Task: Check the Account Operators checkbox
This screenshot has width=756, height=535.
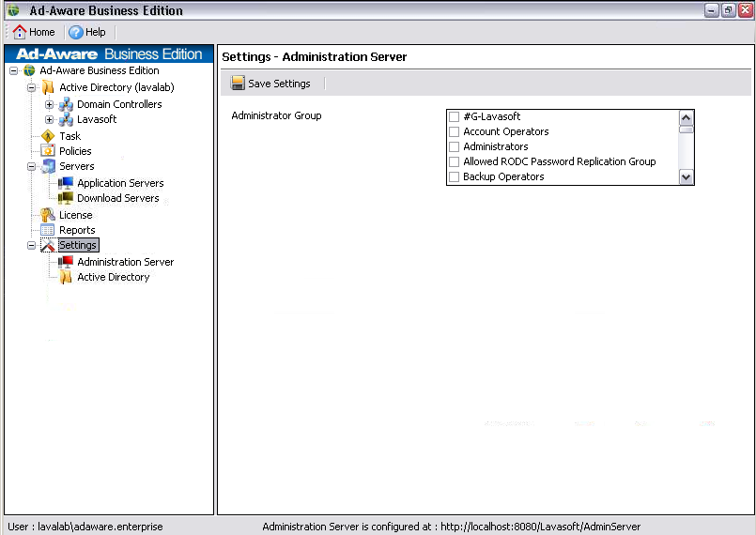Action: pyautogui.click(x=454, y=131)
